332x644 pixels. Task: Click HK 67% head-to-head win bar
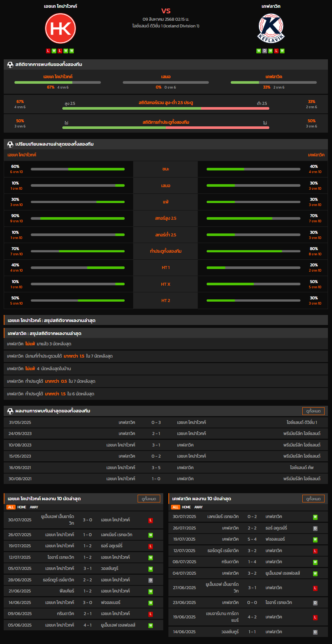[x=57, y=82]
